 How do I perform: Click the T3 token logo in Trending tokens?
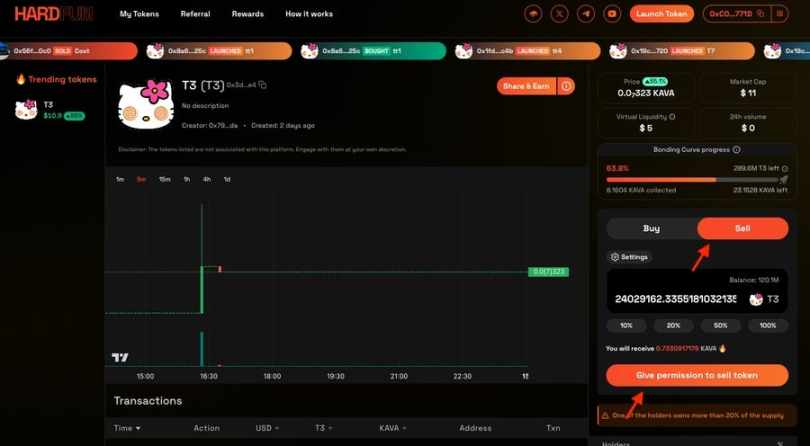(x=26, y=110)
